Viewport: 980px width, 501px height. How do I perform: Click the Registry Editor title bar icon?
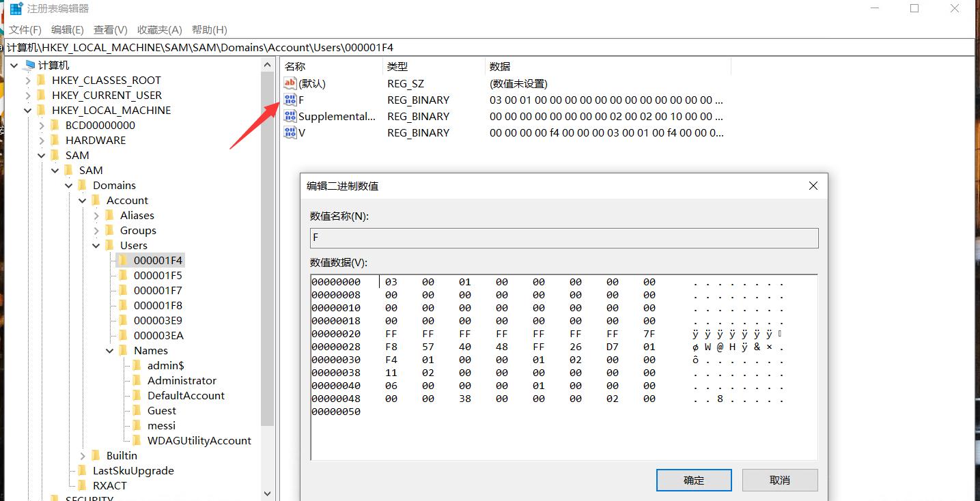[x=15, y=8]
